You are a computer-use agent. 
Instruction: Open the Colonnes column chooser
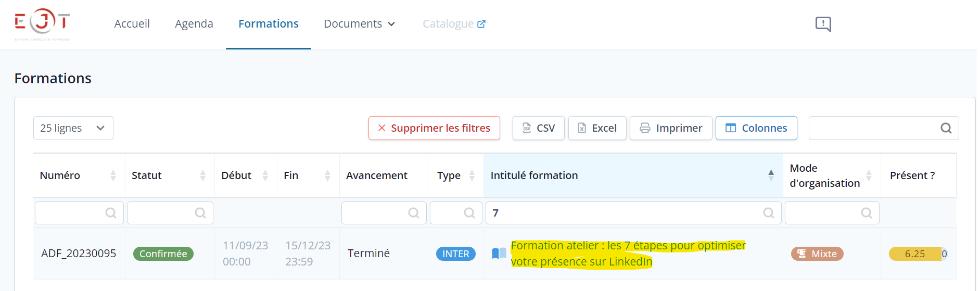(x=756, y=128)
